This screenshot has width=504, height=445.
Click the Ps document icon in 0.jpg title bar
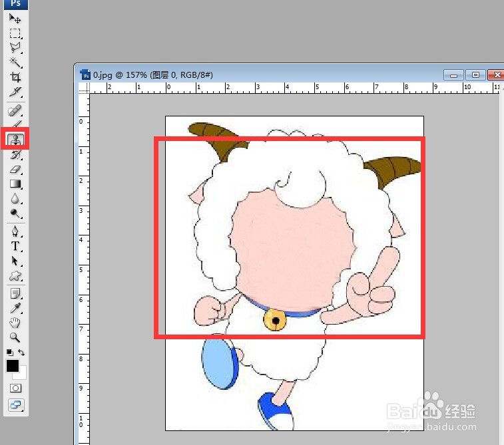(85, 74)
